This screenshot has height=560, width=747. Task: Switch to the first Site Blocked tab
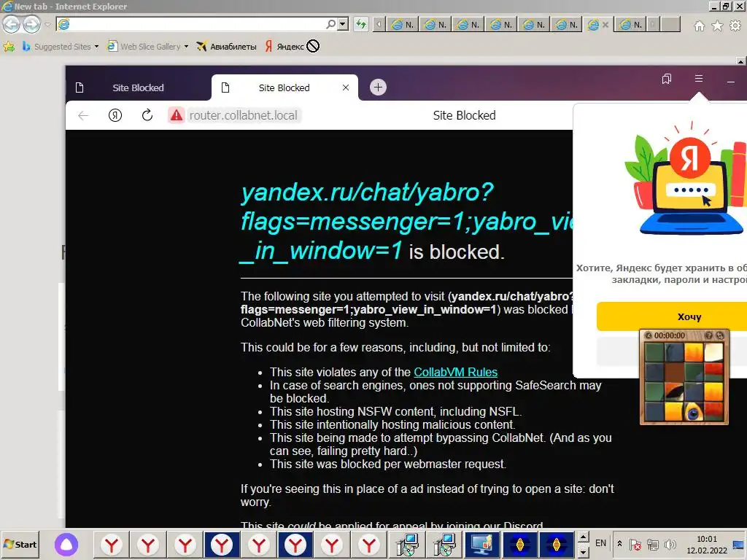pos(138,87)
